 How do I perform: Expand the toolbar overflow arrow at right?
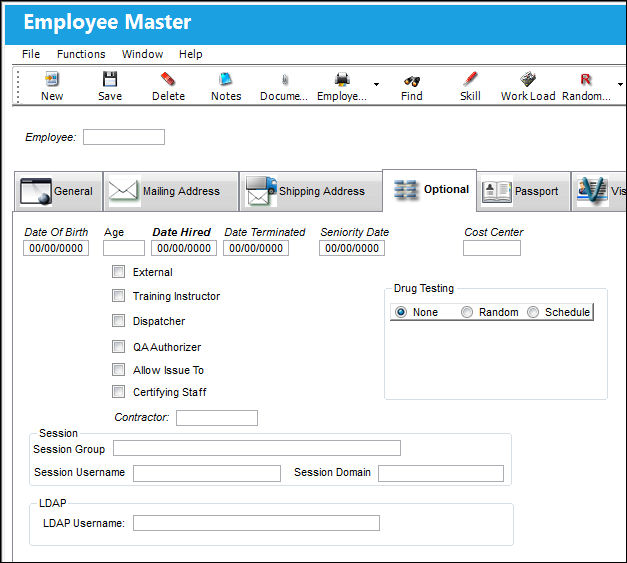[620, 84]
